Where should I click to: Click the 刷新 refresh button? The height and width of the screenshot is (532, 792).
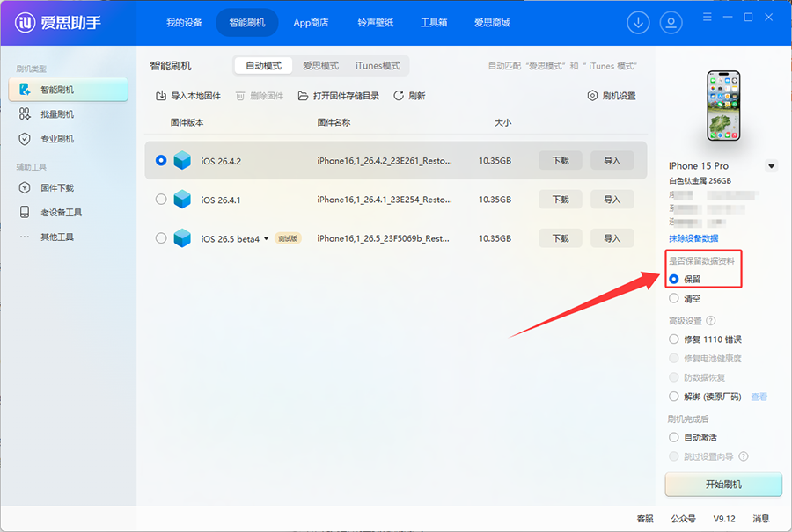coord(409,96)
